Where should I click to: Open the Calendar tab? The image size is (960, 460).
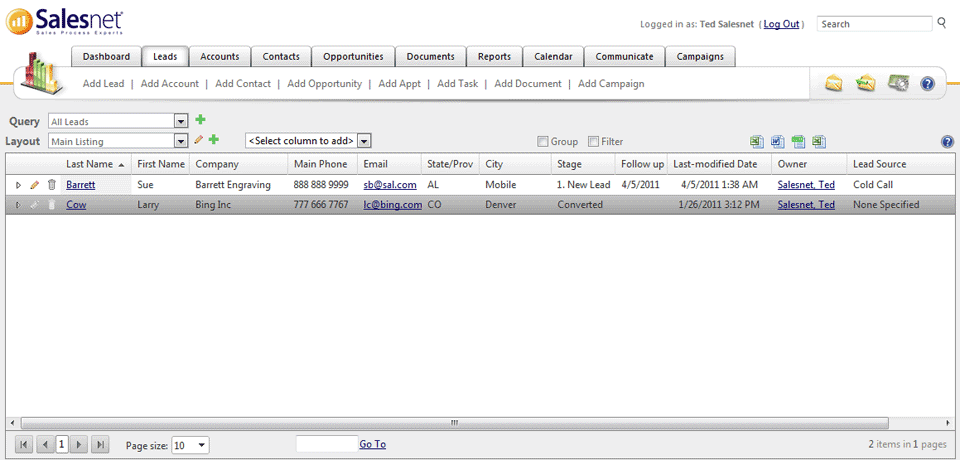click(x=553, y=57)
